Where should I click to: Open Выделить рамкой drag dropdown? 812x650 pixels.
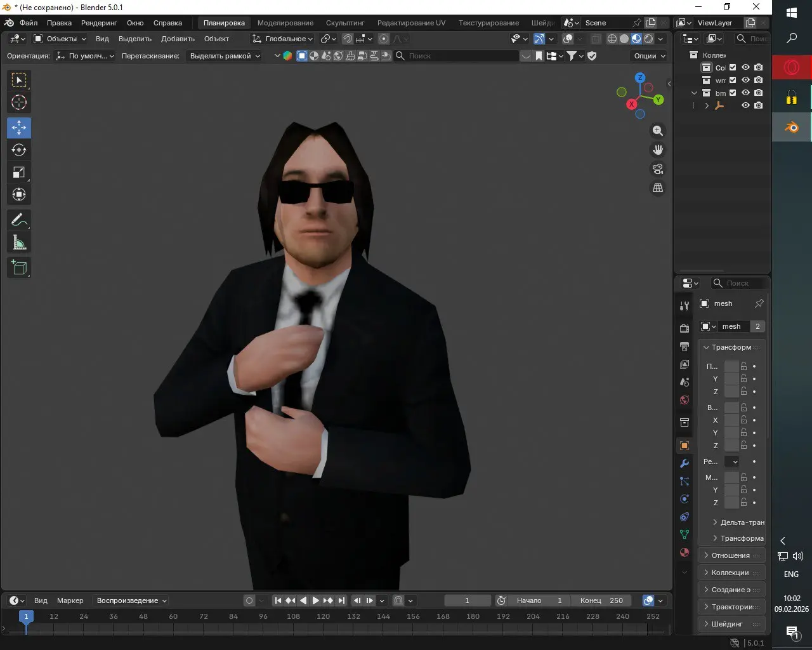pyautogui.click(x=225, y=56)
